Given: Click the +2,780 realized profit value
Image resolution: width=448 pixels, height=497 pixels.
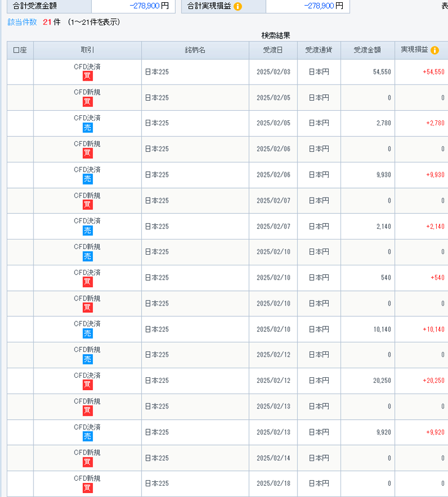Looking at the screenshot, I should click(x=435, y=123).
